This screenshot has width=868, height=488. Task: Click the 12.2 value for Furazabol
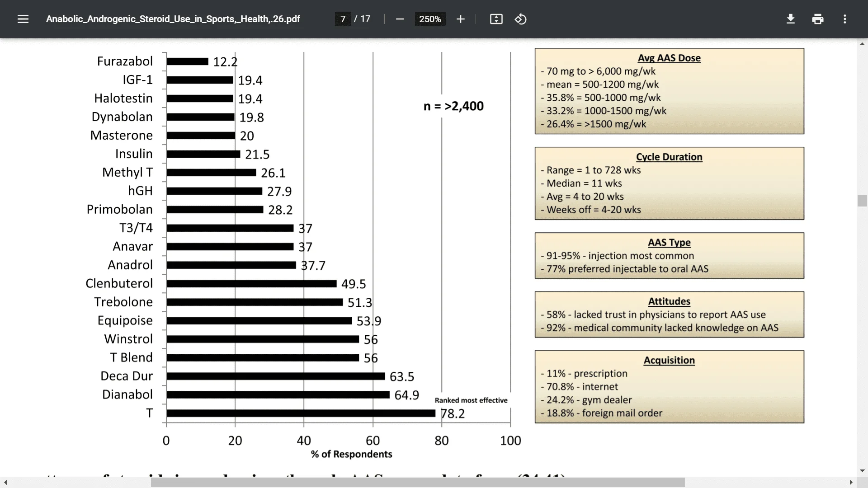pos(225,62)
